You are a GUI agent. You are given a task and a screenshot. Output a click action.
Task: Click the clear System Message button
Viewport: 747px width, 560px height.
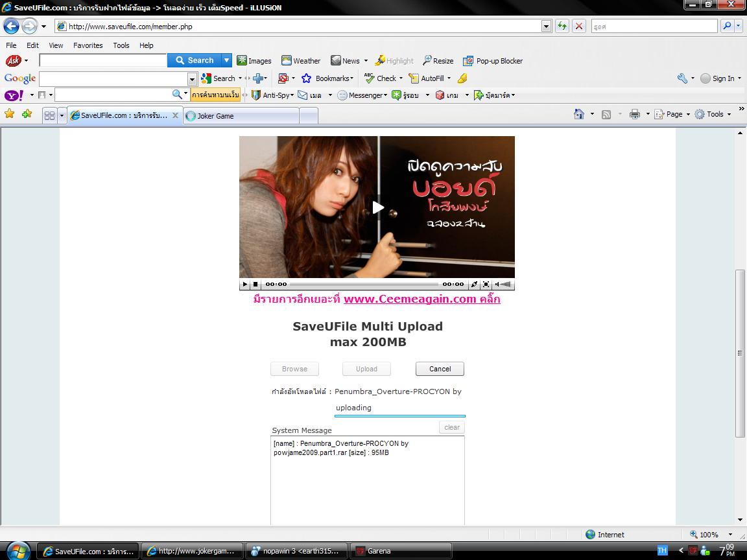451,427
